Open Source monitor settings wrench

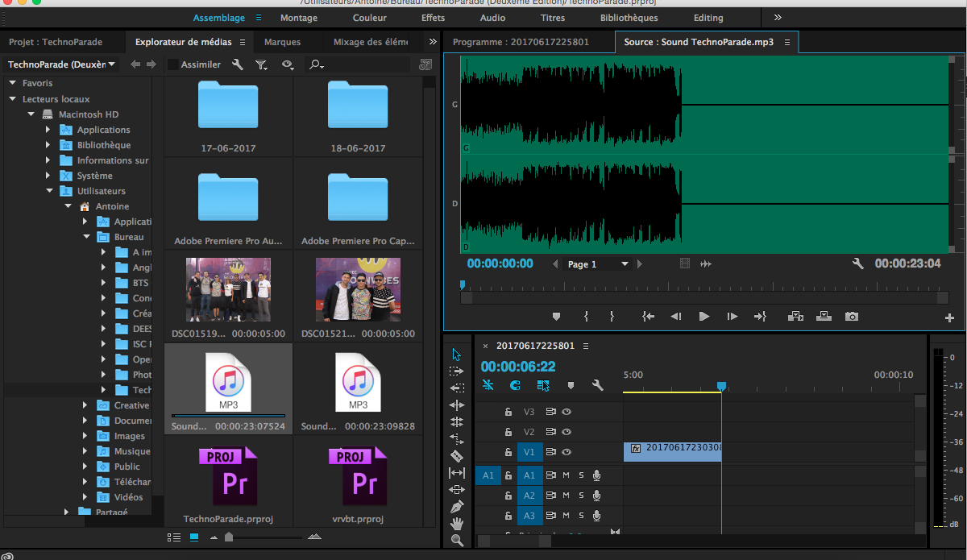[x=857, y=263]
